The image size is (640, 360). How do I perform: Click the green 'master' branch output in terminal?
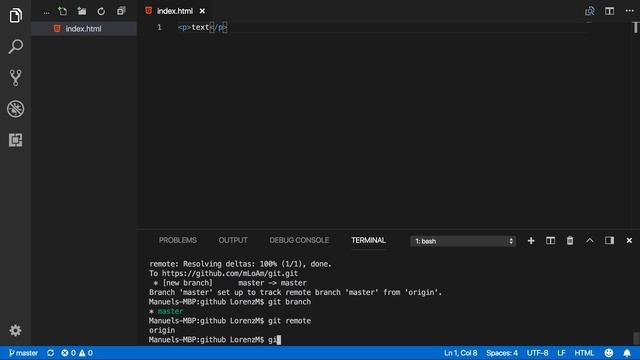click(171, 311)
